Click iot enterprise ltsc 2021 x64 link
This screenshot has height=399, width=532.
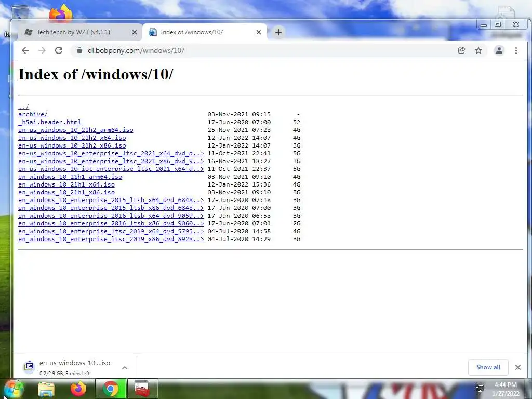tap(111, 169)
